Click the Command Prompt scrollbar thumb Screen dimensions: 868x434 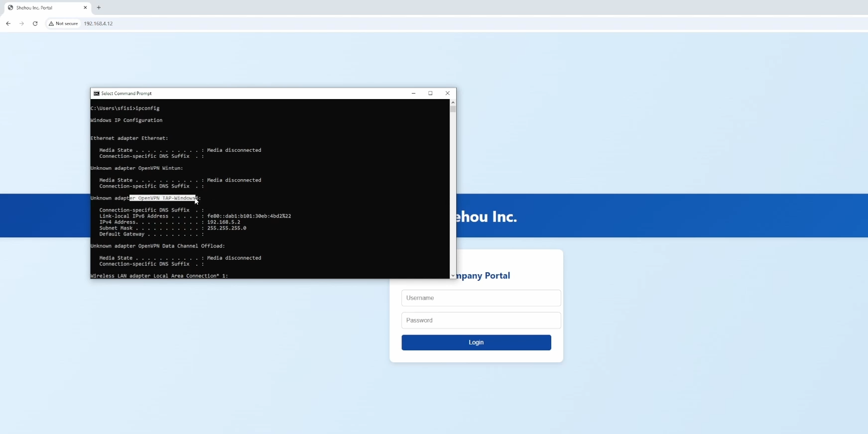tap(453, 109)
